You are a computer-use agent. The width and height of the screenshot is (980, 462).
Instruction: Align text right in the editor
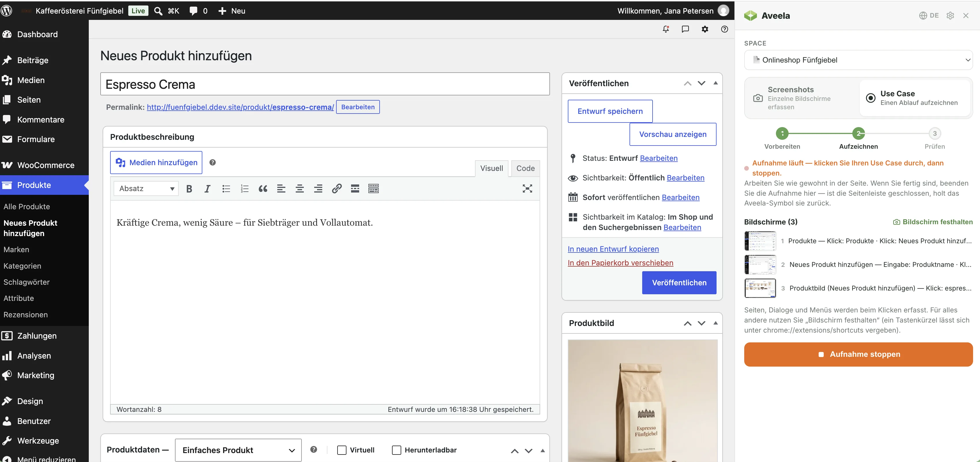tap(318, 188)
